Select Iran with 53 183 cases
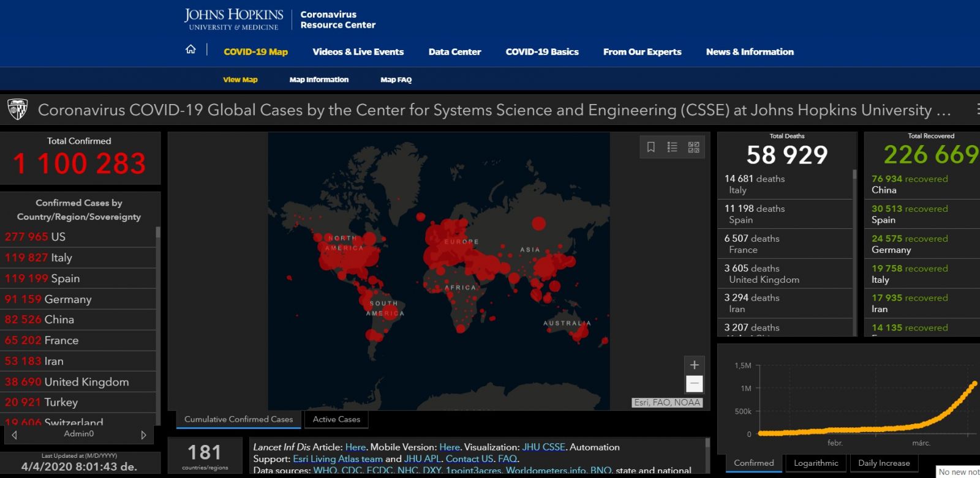This screenshot has height=478, width=980. click(78, 361)
